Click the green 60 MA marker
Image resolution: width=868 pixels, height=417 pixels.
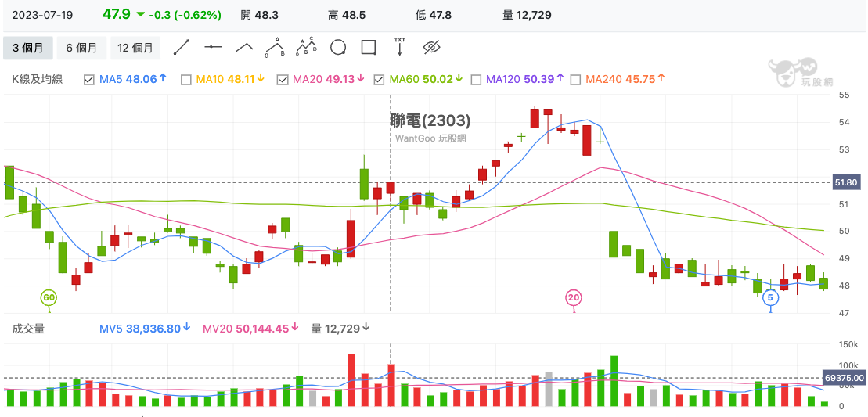(x=49, y=298)
